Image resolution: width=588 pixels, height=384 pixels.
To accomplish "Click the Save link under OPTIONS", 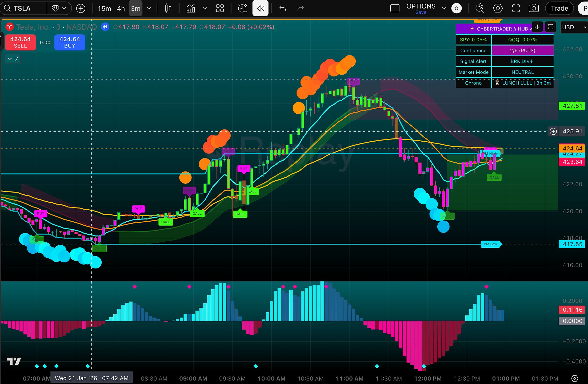I will click(x=421, y=13).
